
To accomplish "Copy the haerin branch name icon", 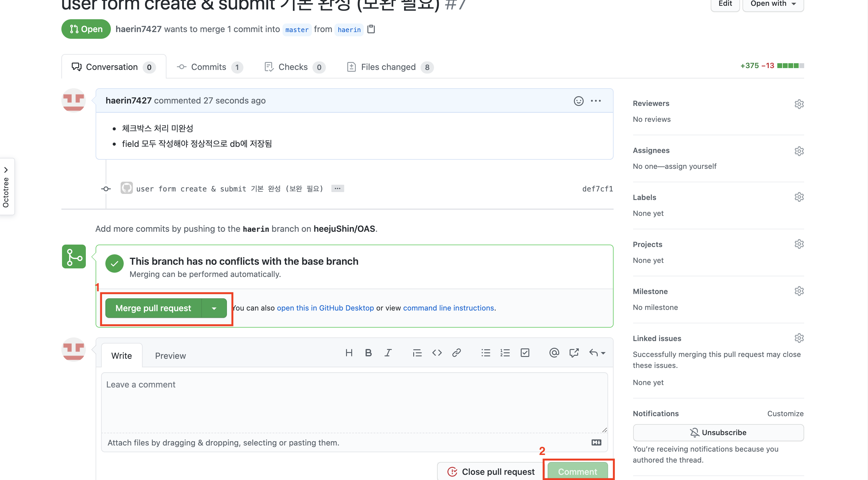I will pyautogui.click(x=371, y=29).
